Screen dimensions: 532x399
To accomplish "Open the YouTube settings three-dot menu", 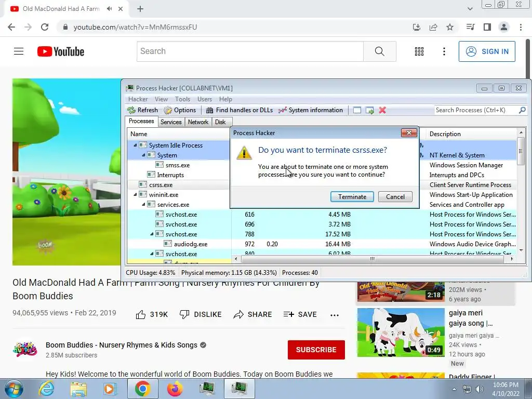I will click(444, 51).
